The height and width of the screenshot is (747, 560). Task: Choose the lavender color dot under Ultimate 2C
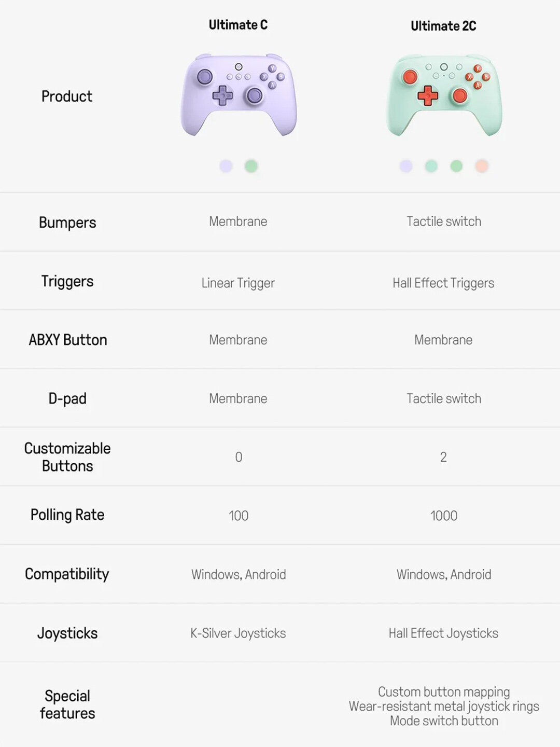pyautogui.click(x=406, y=166)
